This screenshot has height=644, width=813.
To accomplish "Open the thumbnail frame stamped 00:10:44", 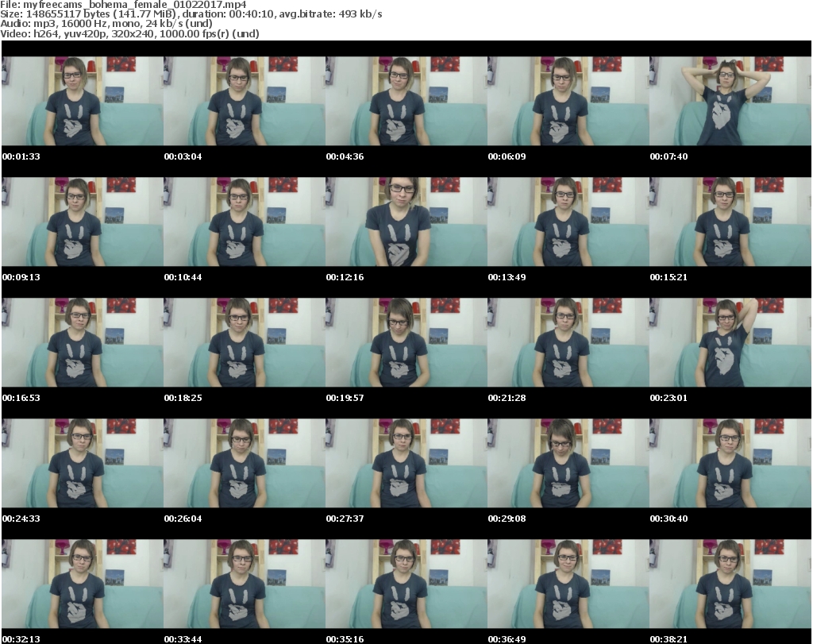I will pyautogui.click(x=245, y=222).
